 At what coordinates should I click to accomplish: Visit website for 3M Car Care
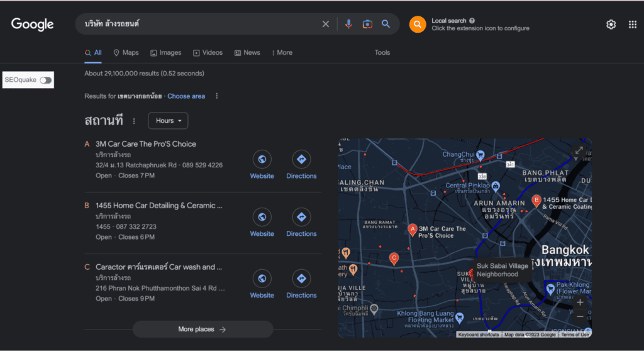pyautogui.click(x=262, y=165)
